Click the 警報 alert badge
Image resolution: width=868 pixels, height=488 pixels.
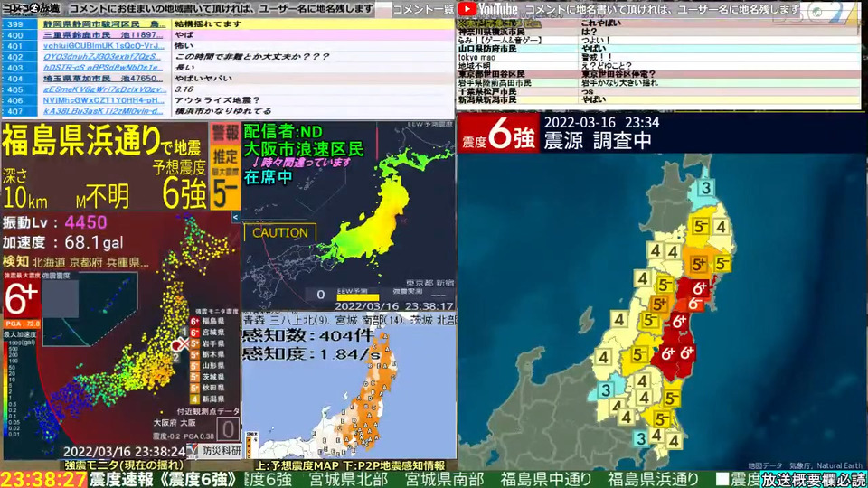225,133
